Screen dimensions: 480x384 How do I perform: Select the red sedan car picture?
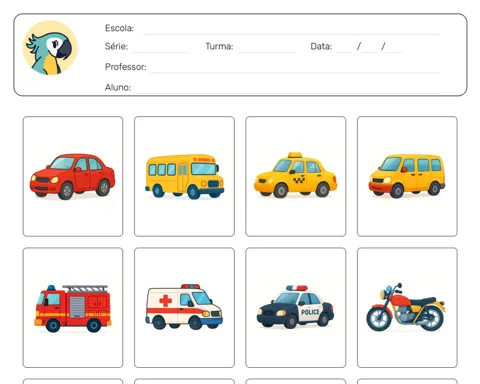tap(72, 176)
